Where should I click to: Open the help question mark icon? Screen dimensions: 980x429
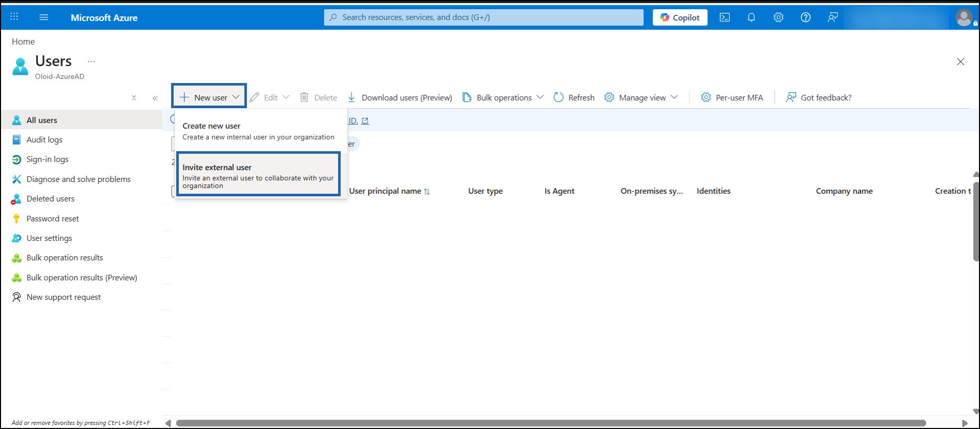pyautogui.click(x=805, y=17)
